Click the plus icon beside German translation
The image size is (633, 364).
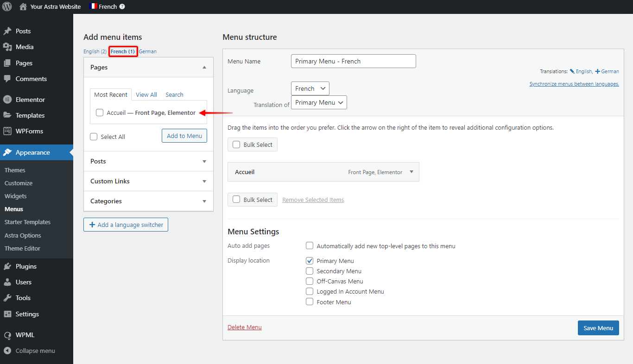597,71
